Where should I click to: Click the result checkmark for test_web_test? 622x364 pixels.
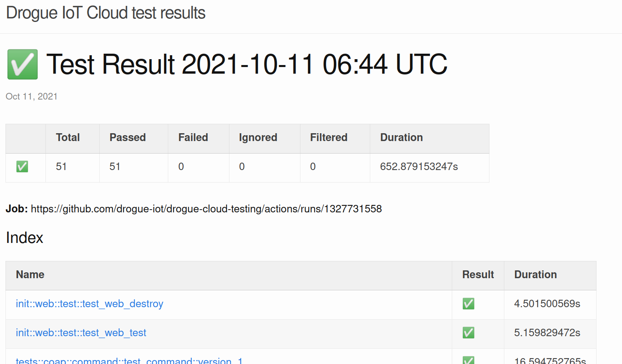click(x=468, y=333)
